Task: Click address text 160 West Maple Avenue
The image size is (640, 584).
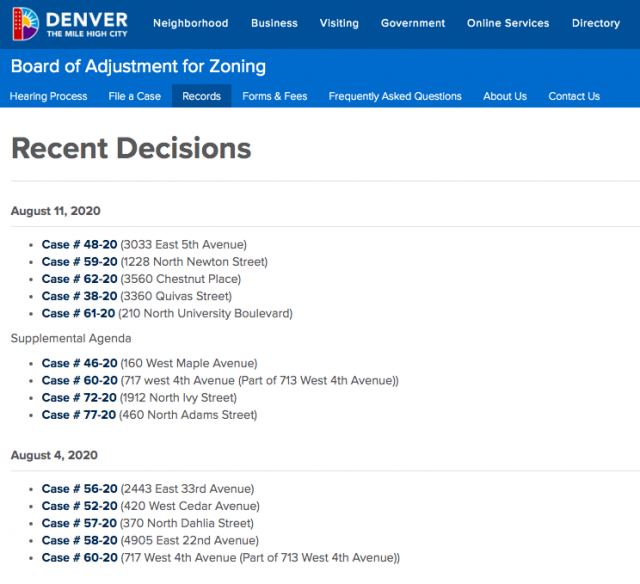Action: pyautogui.click(x=189, y=363)
